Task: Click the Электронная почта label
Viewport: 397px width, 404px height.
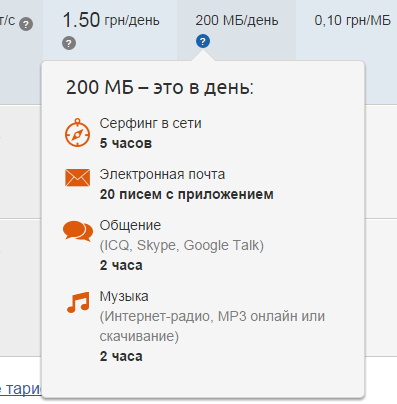Action: (x=162, y=174)
